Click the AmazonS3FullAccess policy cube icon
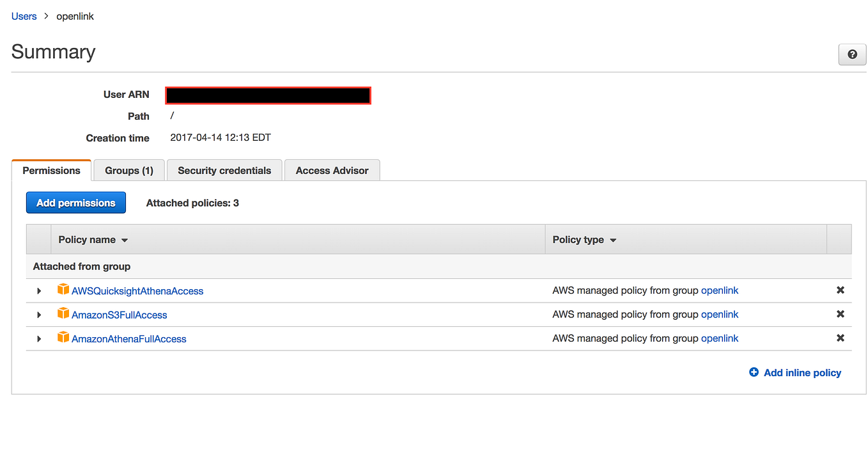This screenshot has width=868, height=460. (63, 314)
